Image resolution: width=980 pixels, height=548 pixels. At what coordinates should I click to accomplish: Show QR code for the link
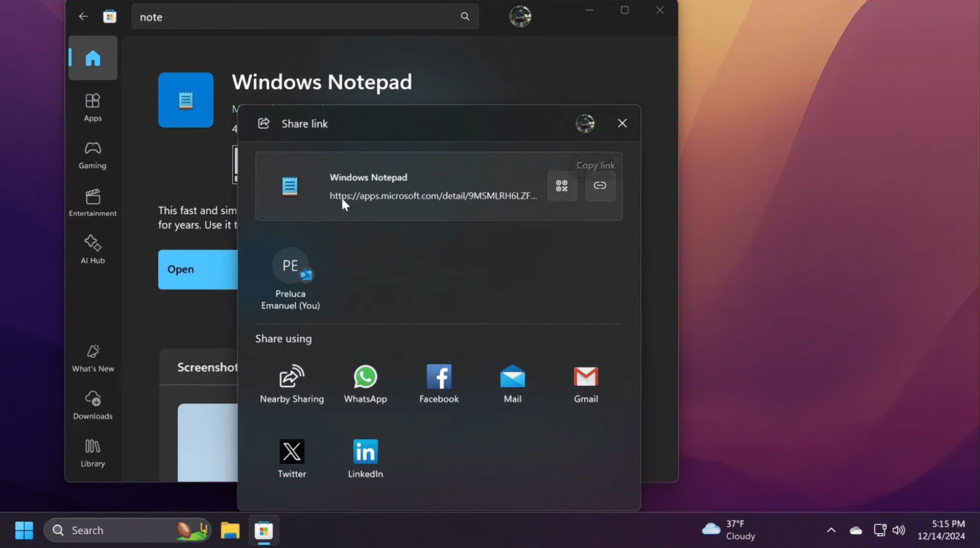point(562,186)
